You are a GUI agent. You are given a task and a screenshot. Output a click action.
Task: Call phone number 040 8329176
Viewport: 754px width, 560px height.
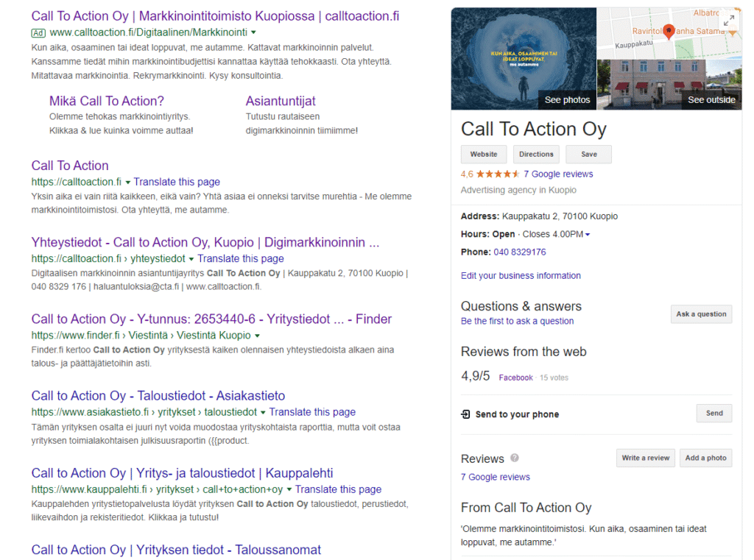tap(519, 252)
